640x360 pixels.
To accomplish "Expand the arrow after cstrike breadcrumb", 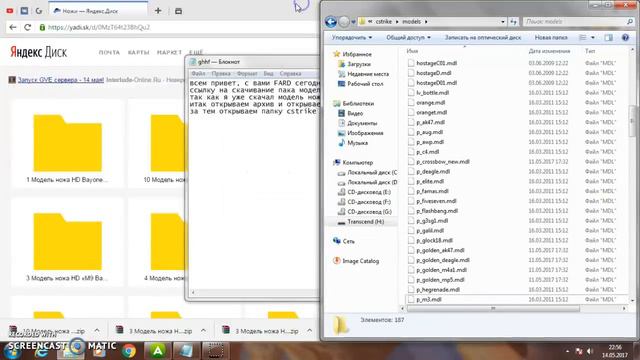I will pos(397,22).
